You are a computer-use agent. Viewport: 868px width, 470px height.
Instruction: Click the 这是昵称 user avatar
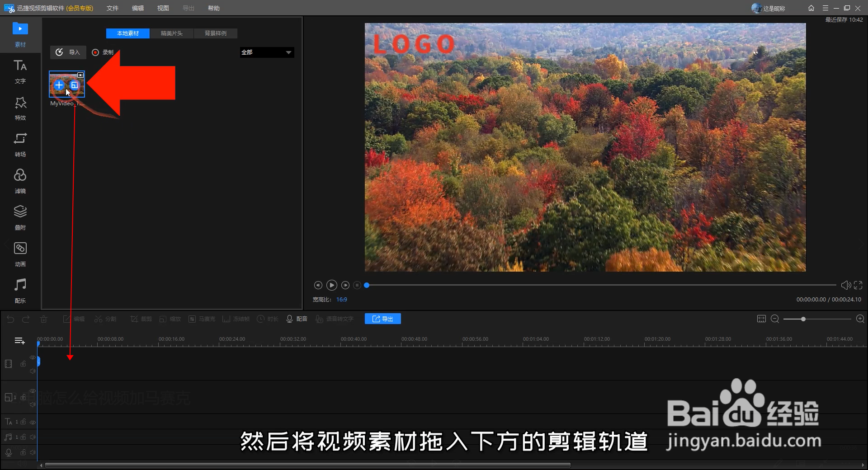tap(756, 8)
